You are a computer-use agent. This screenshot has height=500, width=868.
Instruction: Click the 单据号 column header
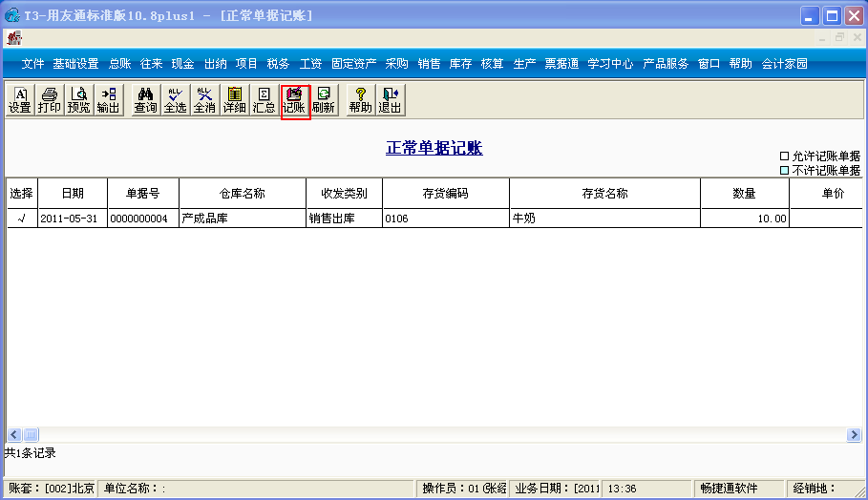point(143,194)
